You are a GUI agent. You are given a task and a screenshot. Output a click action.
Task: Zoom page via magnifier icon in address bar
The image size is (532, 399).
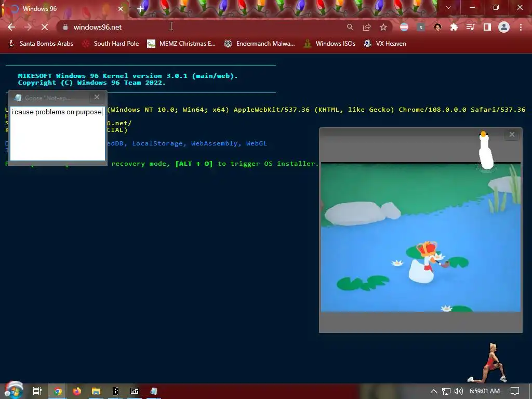coord(350,27)
